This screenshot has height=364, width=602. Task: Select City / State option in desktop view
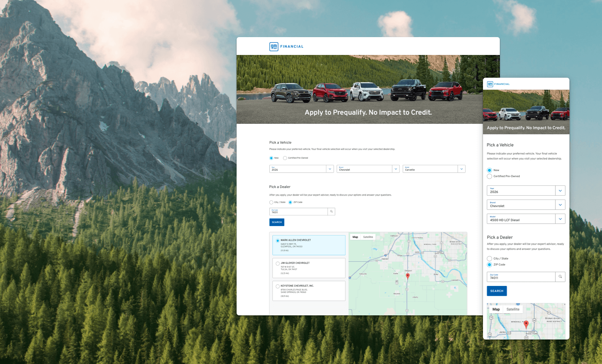(271, 202)
